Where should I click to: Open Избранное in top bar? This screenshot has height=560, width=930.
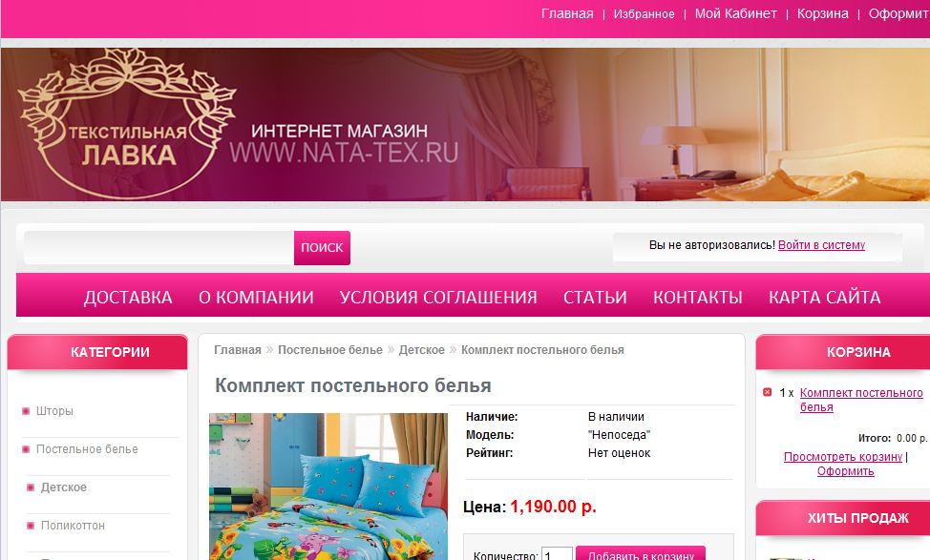pos(645,14)
